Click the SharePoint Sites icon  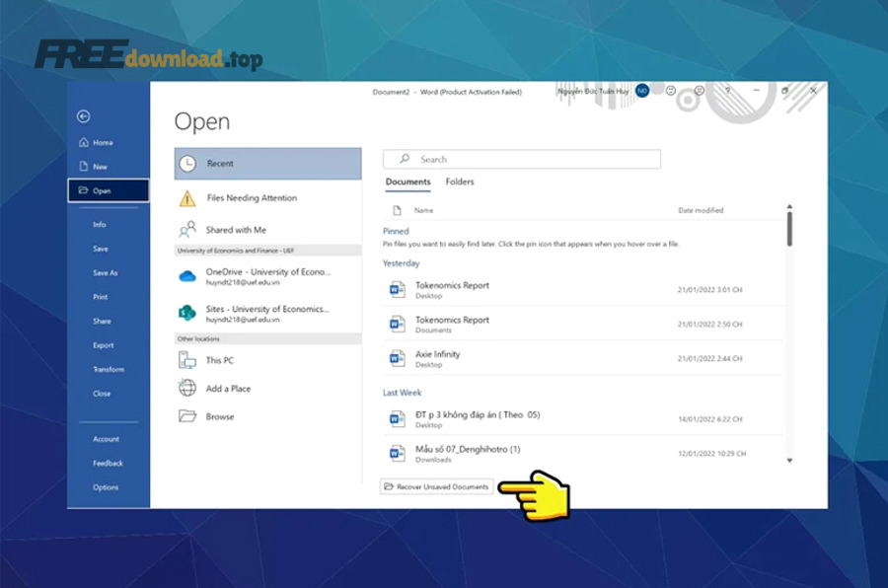tap(186, 312)
